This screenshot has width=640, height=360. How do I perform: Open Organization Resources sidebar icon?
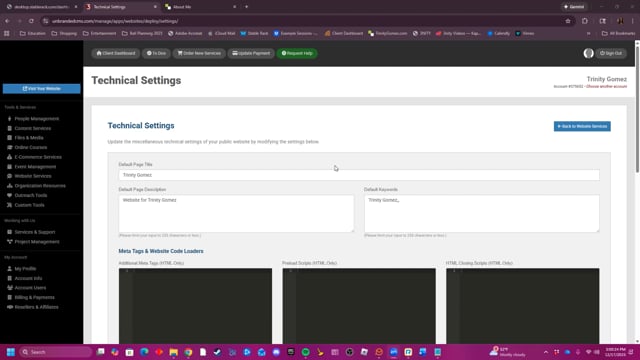pyautogui.click(x=9, y=186)
